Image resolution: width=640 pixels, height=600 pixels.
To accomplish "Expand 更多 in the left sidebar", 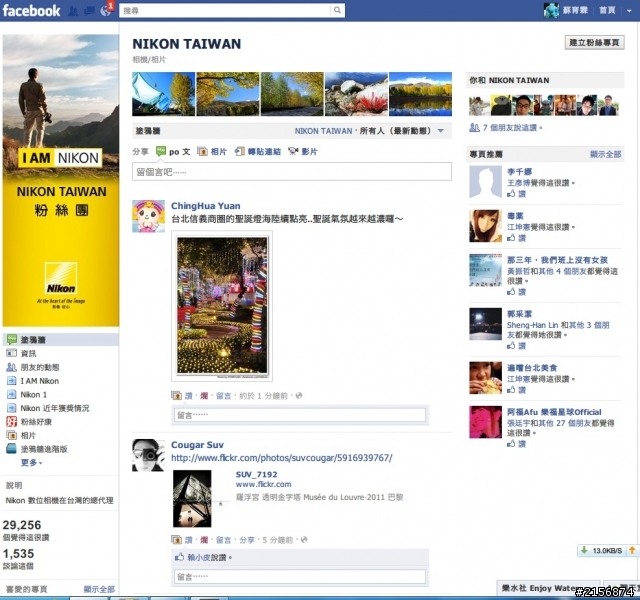I will pos(31,462).
